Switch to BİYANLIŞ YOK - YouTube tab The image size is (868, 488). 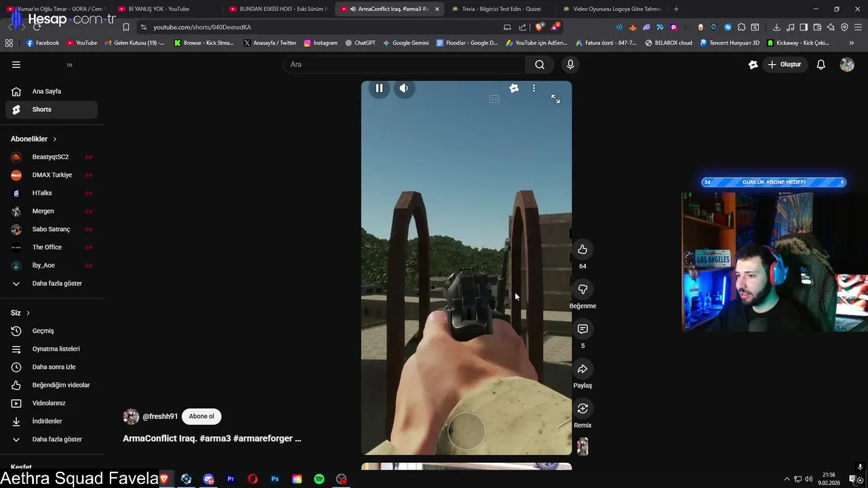point(166,9)
